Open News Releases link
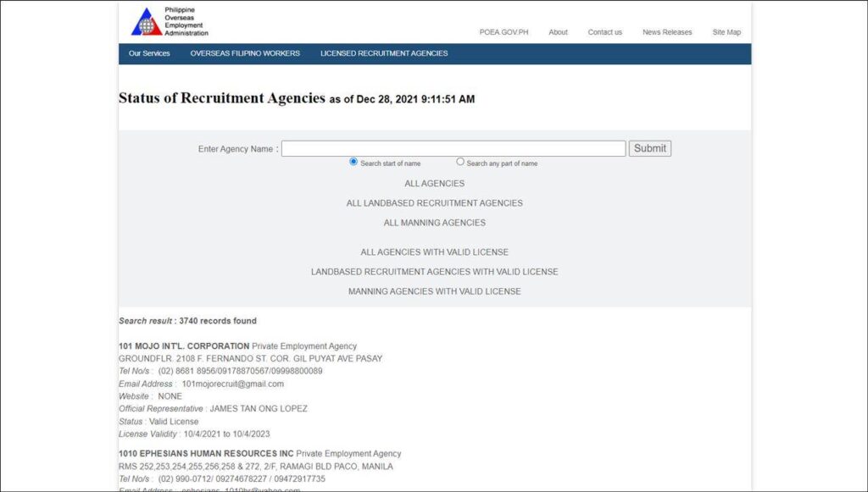 click(667, 32)
